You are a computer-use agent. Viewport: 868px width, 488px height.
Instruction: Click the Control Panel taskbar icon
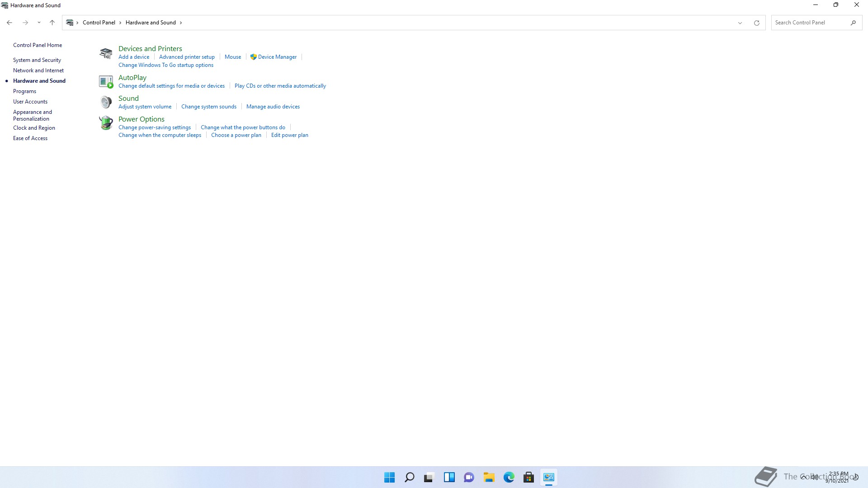pyautogui.click(x=548, y=477)
